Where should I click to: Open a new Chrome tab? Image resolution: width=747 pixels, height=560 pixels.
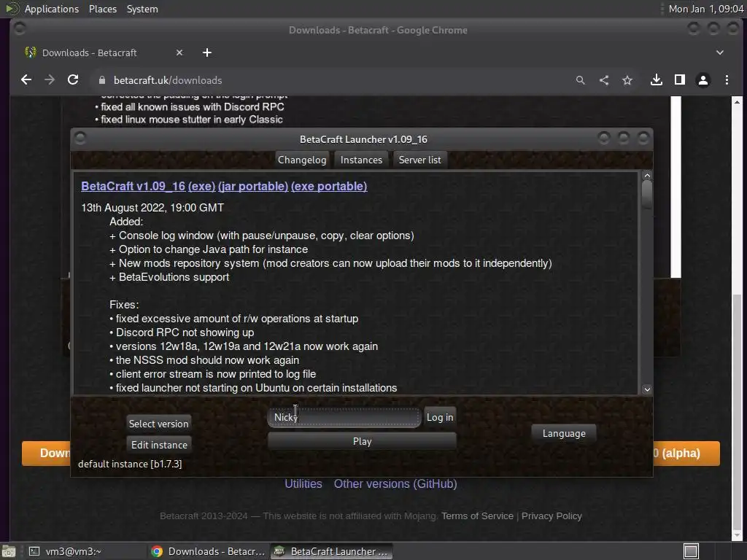click(x=206, y=52)
